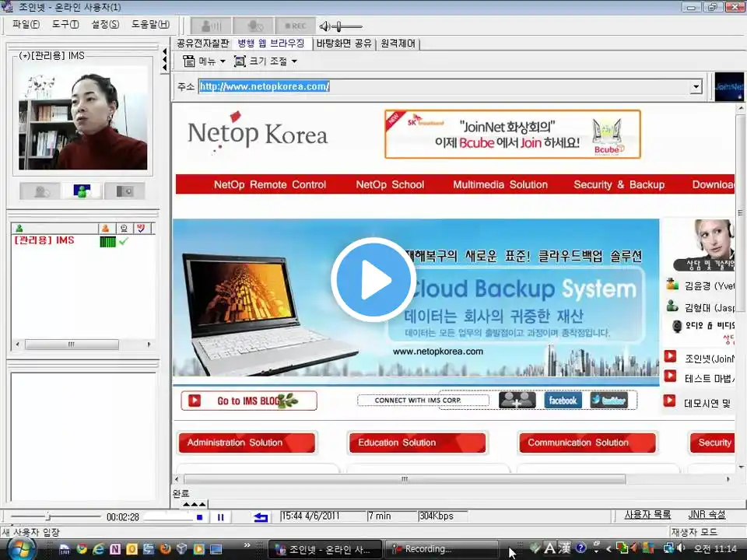The width and height of the screenshot is (747, 560).
Task: Toggle the camera snapshot button under video
Action: pyautogui.click(x=124, y=191)
